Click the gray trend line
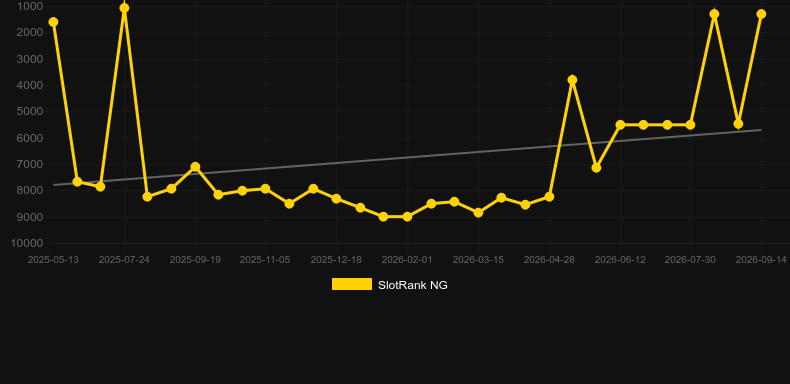The width and height of the screenshot is (790, 384). [x=407, y=157]
